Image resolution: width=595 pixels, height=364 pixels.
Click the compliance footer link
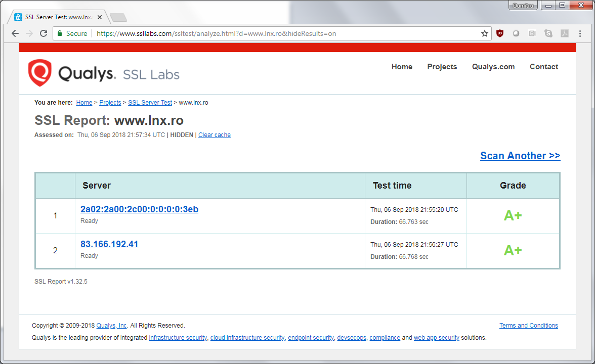[385, 338]
